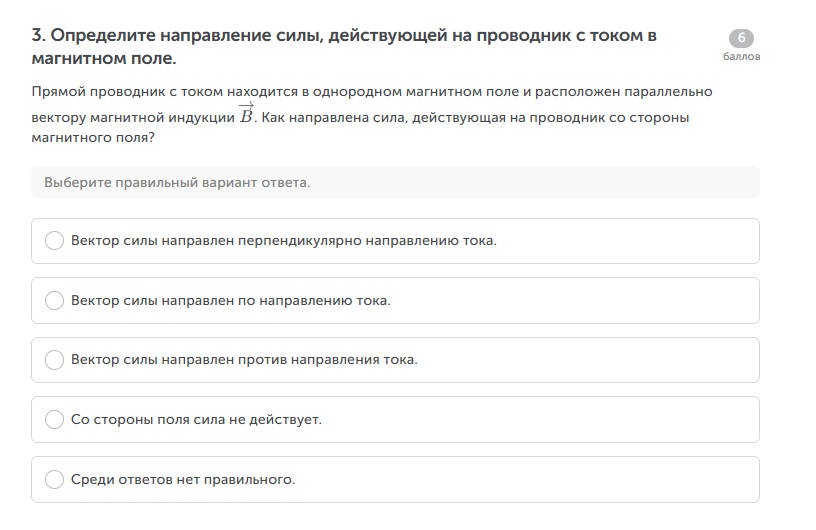Select the radio button for 'перпендикулярно направлению тока'
816x530 pixels.
click(x=55, y=241)
